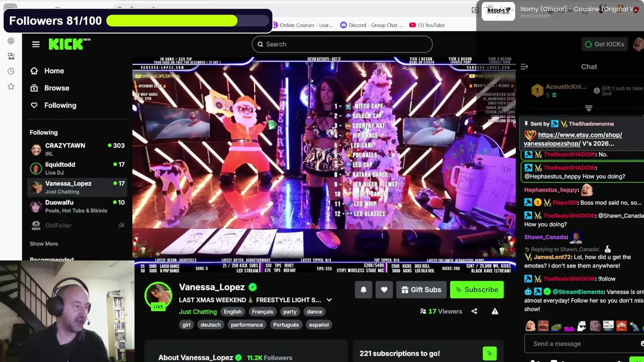The width and height of the screenshot is (644, 362).
Task: Click Vanessa_Lopez live avatar
Action: point(158,296)
